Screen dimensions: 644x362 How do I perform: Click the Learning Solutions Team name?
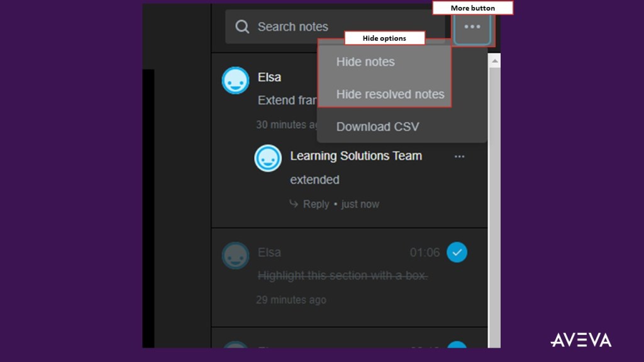(x=356, y=156)
